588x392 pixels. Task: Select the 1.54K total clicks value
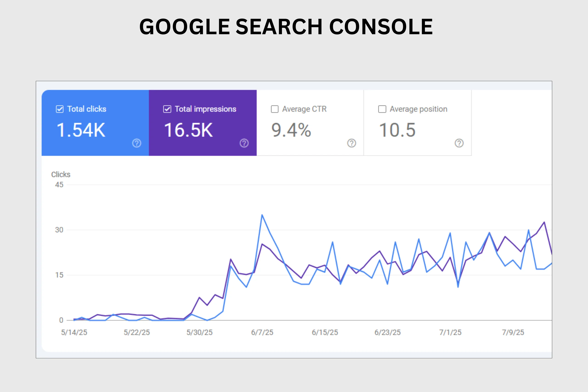[81, 130]
